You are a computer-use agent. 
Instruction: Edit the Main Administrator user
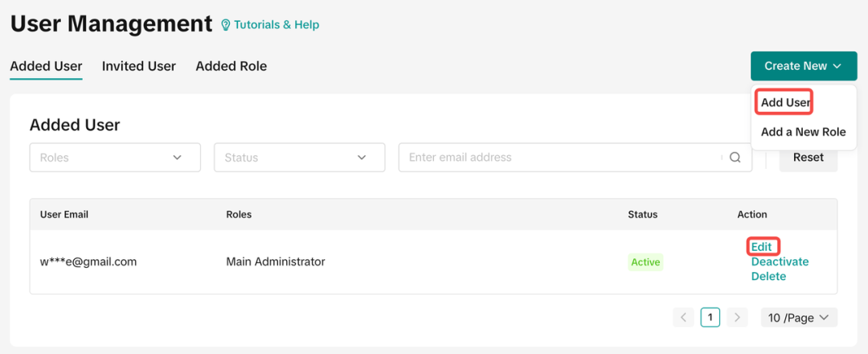(x=762, y=246)
